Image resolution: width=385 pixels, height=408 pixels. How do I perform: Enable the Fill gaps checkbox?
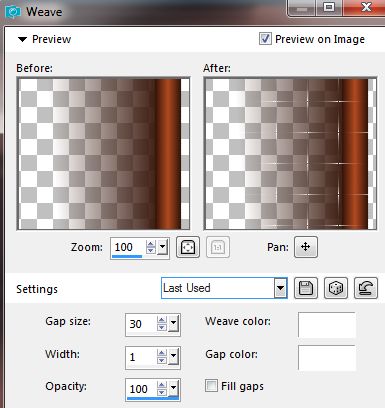pyautogui.click(x=211, y=385)
